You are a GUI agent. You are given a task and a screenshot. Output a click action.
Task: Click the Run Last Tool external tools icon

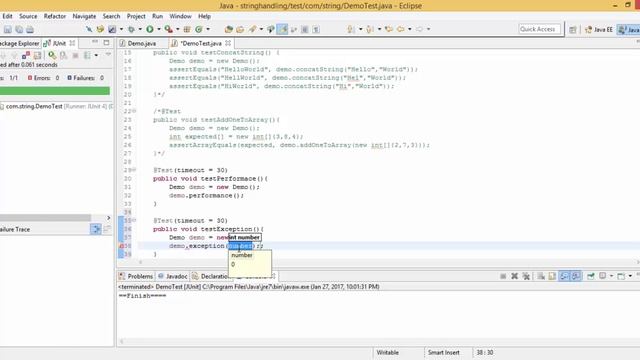coord(168,29)
